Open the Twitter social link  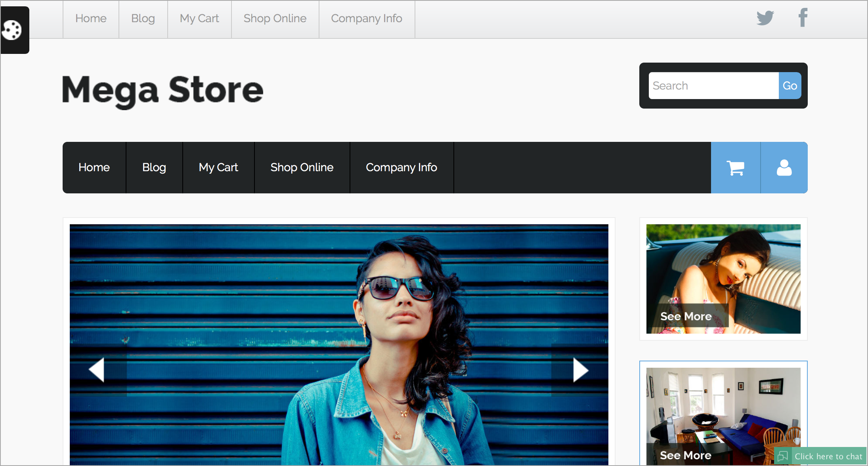[765, 18]
